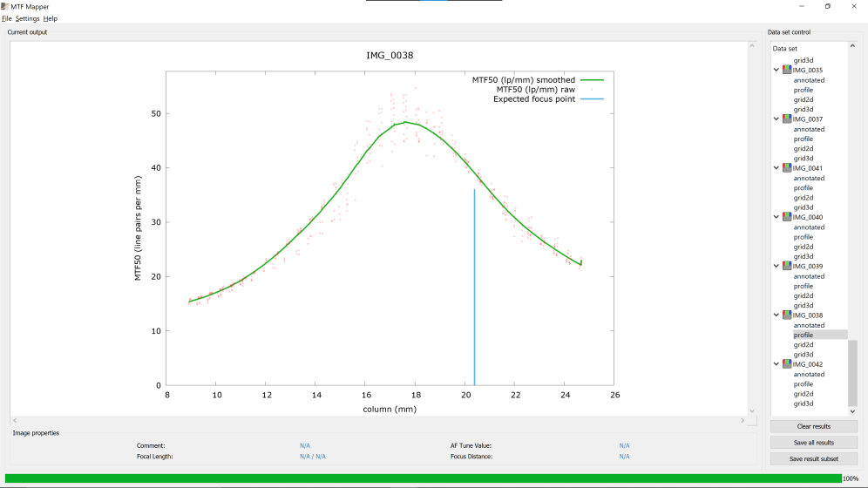Click data set list scroll-up arrow

[x=852, y=46]
